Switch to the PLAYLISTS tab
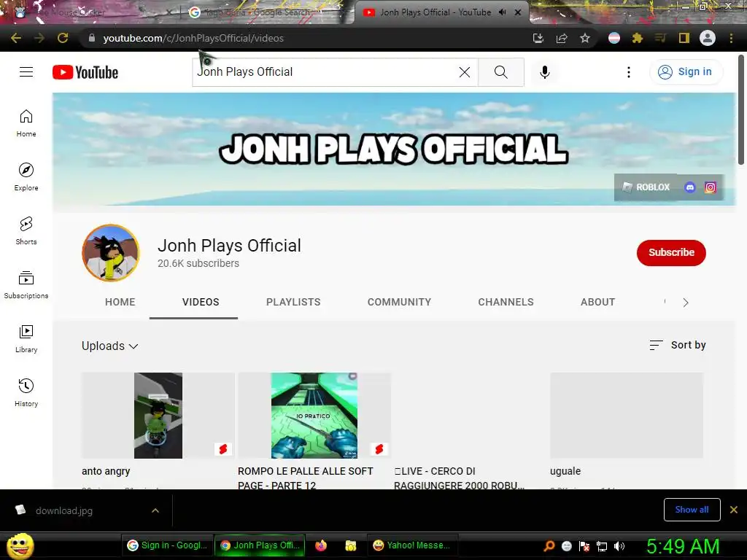This screenshot has width=747, height=560. [x=293, y=302]
